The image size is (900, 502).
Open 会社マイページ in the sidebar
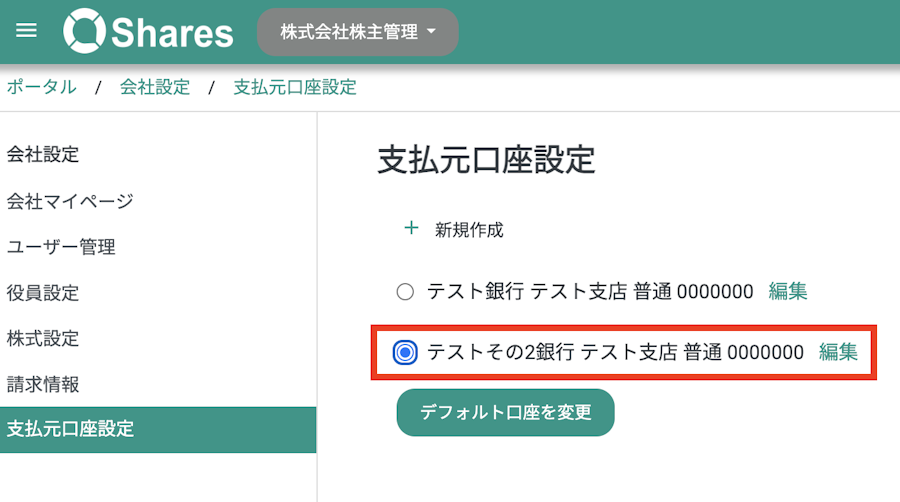(70, 201)
